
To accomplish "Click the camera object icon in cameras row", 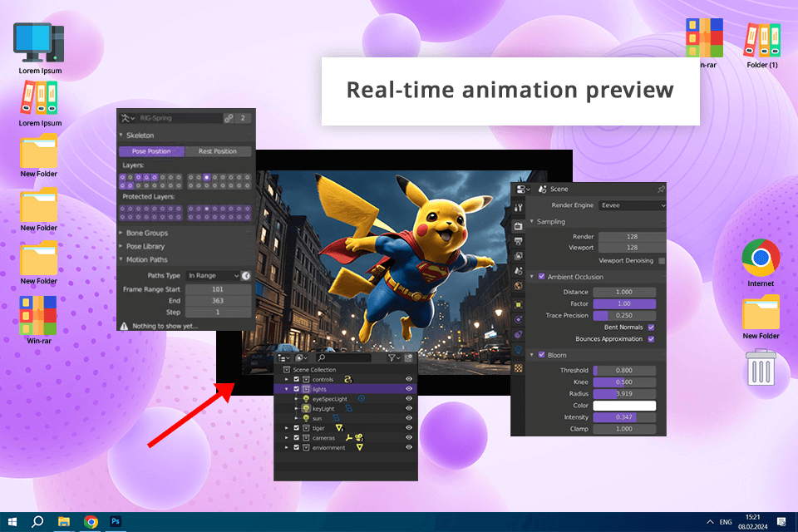I will coord(359,438).
